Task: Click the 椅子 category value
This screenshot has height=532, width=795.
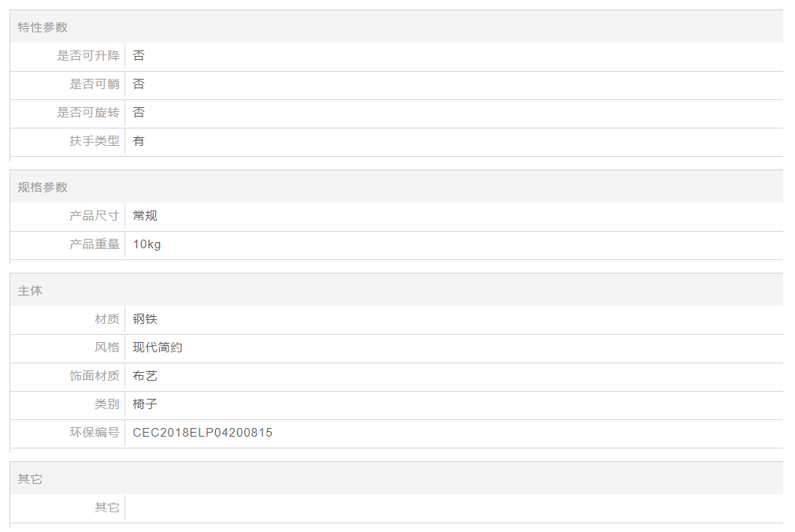Action: tap(145, 404)
